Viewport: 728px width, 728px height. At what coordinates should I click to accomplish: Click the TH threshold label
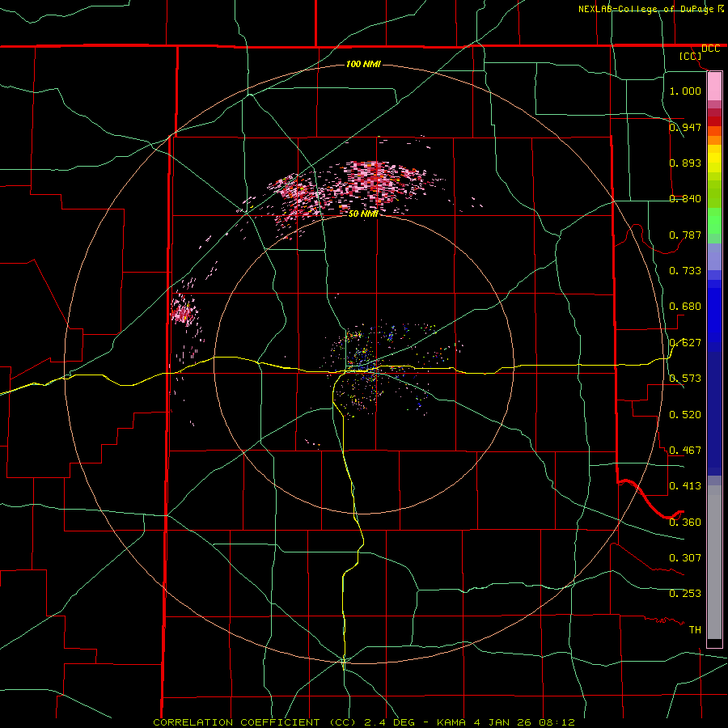point(695,629)
